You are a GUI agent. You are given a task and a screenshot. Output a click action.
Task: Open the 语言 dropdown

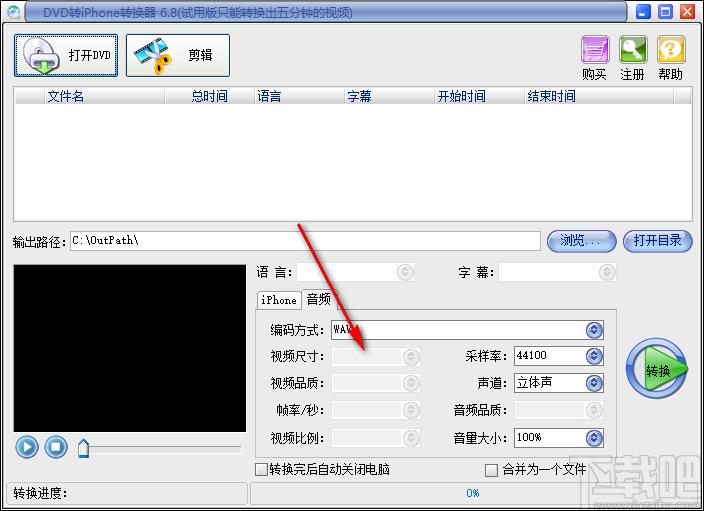click(x=405, y=272)
